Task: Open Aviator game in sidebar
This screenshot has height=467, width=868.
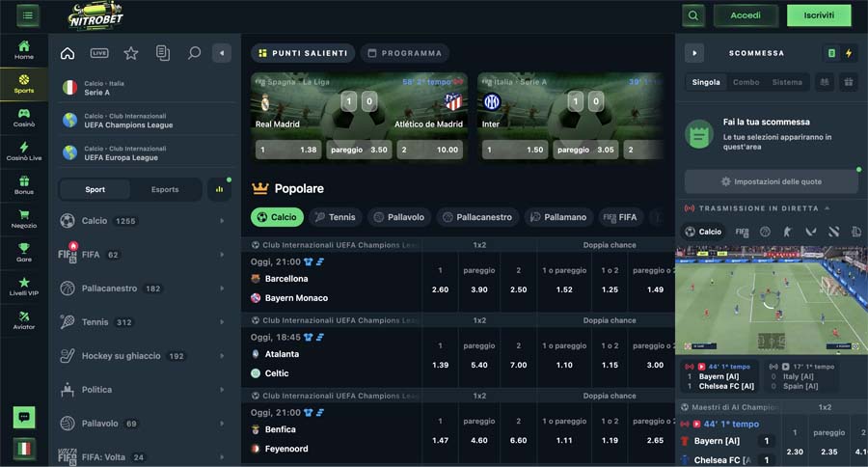Action: click(24, 320)
